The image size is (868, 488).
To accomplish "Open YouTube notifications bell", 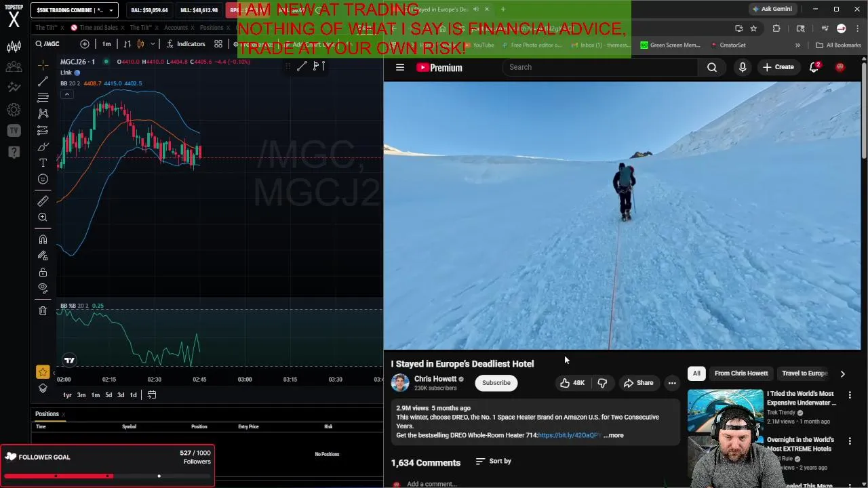I will [x=814, y=67].
